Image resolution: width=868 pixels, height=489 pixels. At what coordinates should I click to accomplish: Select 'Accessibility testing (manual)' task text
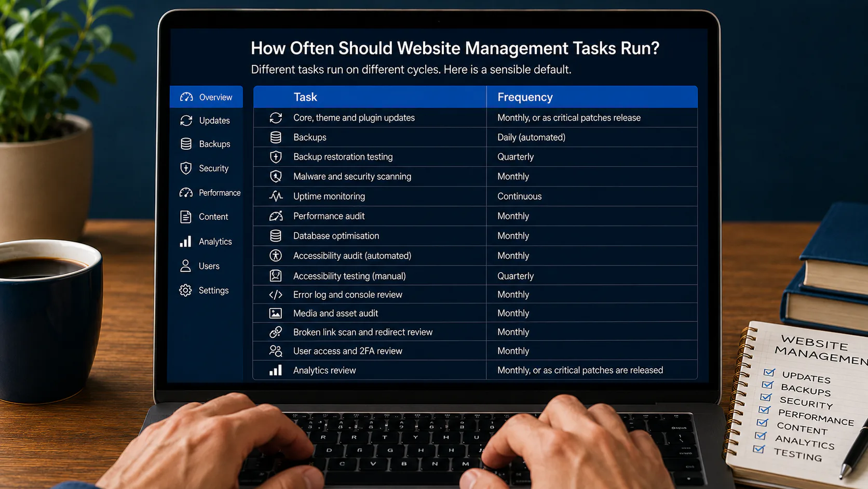(349, 276)
